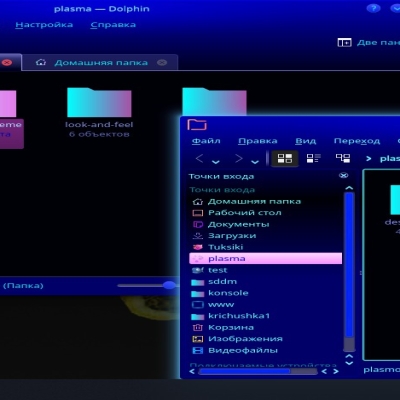Click the documents icon beside Документы
Image resolution: width=400 pixels, height=400 pixels.
[x=198, y=224]
